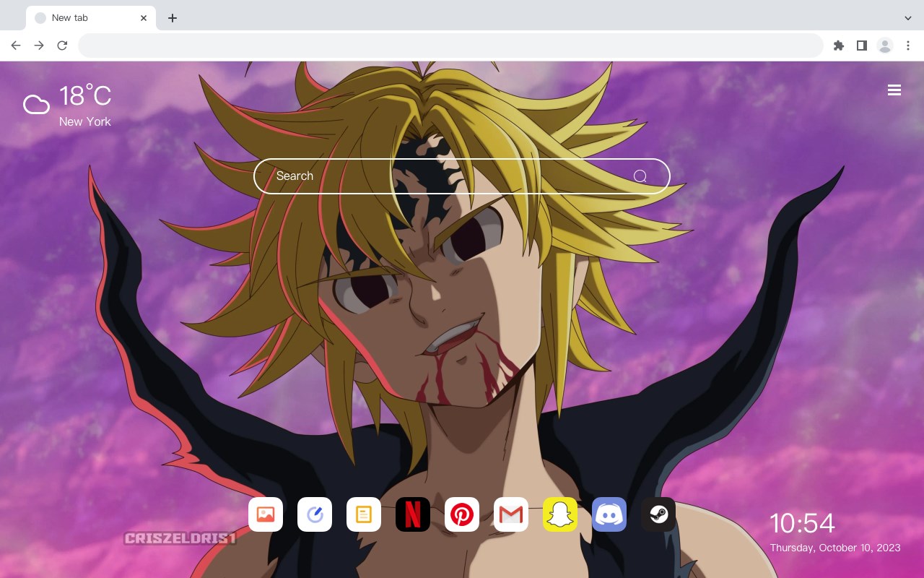Open Chrome's three-dot menu

[908, 46]
